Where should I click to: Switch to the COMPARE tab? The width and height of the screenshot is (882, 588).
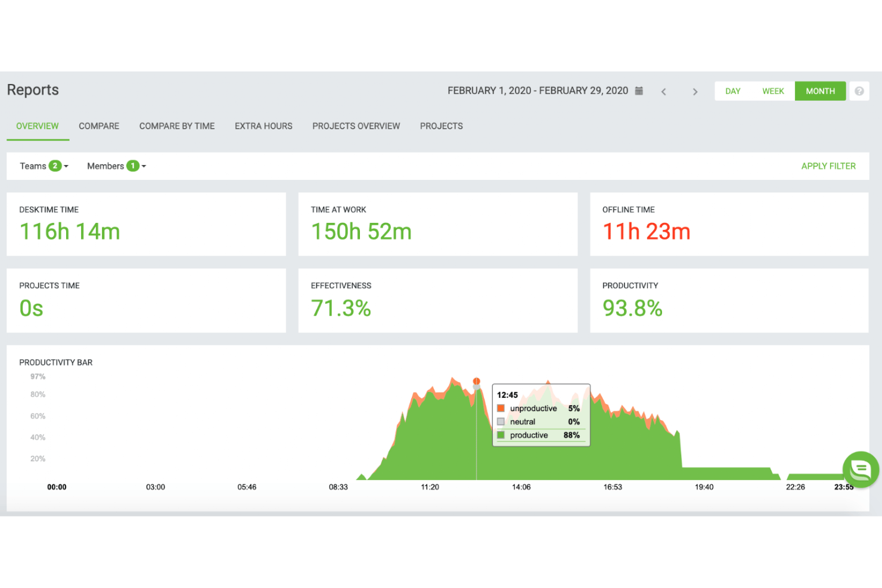pos(99,126)
